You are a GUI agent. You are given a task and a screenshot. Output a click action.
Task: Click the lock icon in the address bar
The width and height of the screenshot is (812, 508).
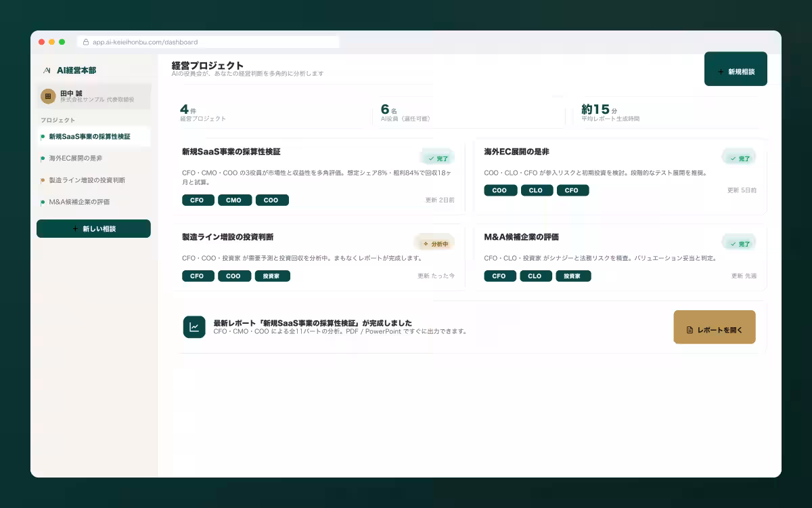coord(86,42)
